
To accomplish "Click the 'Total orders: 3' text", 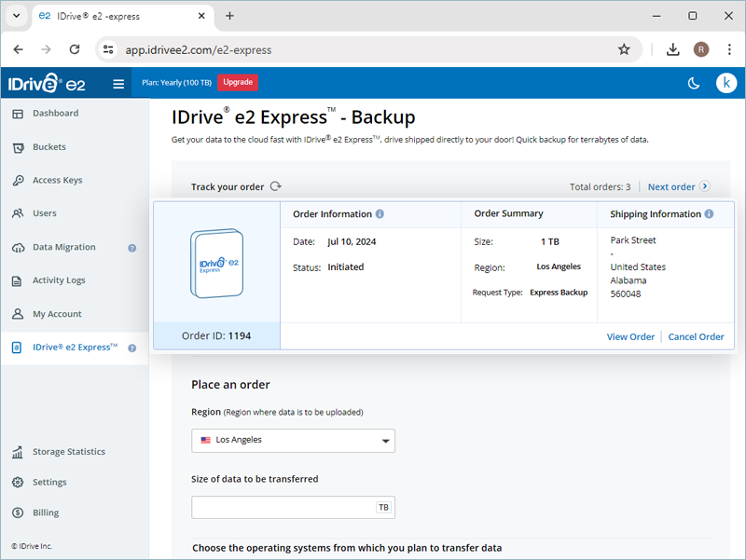I will (x=600, y=187).
